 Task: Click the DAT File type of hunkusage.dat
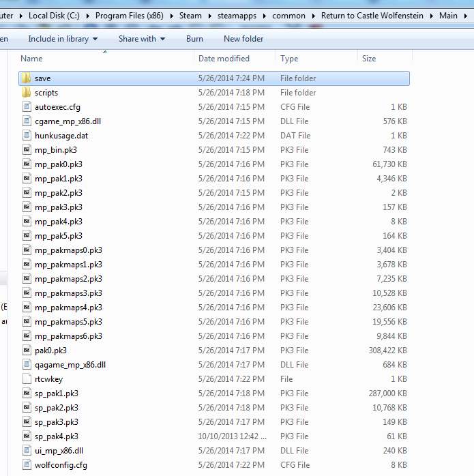[x=295, y=136]
